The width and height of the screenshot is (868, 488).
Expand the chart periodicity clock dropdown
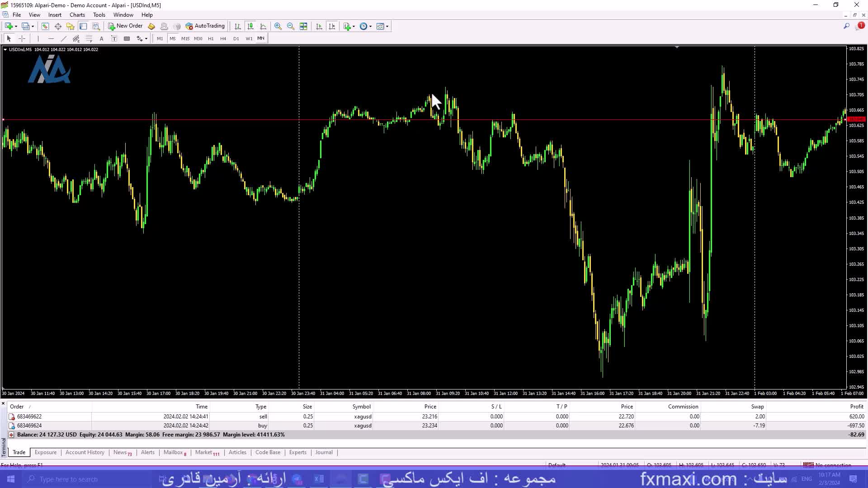click(371, 26)
